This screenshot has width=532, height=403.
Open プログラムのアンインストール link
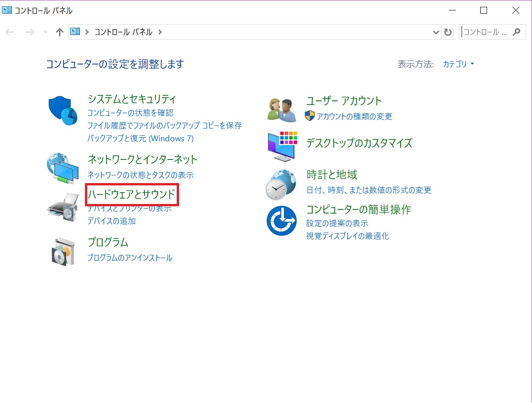[129, 258]
